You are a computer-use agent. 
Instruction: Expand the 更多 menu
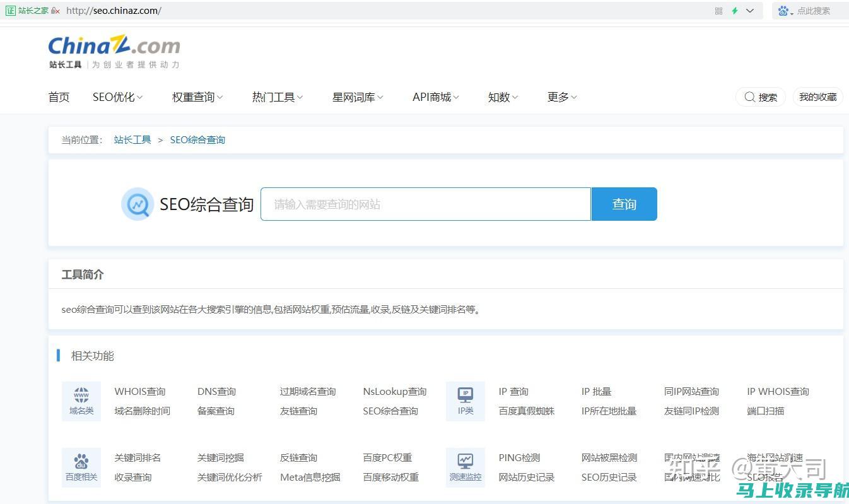click(562, 97)
